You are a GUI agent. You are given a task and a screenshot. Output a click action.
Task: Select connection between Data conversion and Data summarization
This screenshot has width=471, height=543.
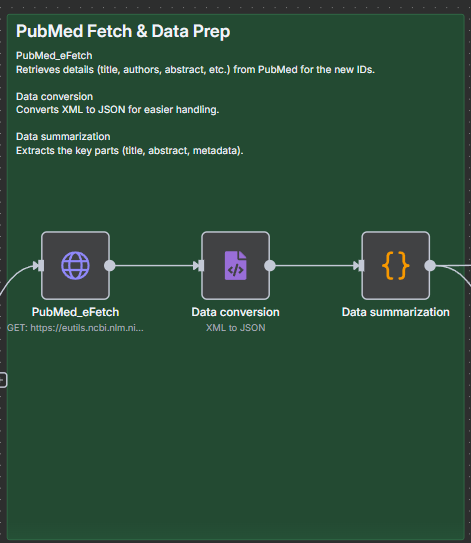tap(314, 266)
